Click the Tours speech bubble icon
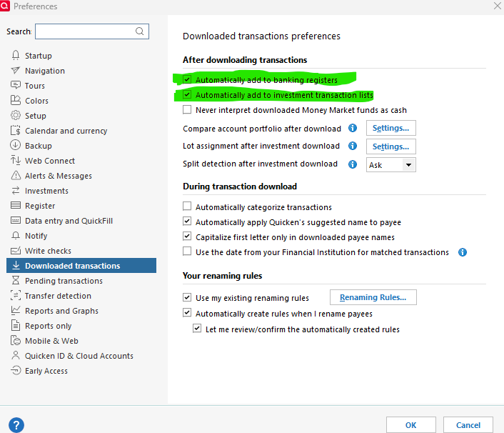The image size is (504, 433). [16, 85]
